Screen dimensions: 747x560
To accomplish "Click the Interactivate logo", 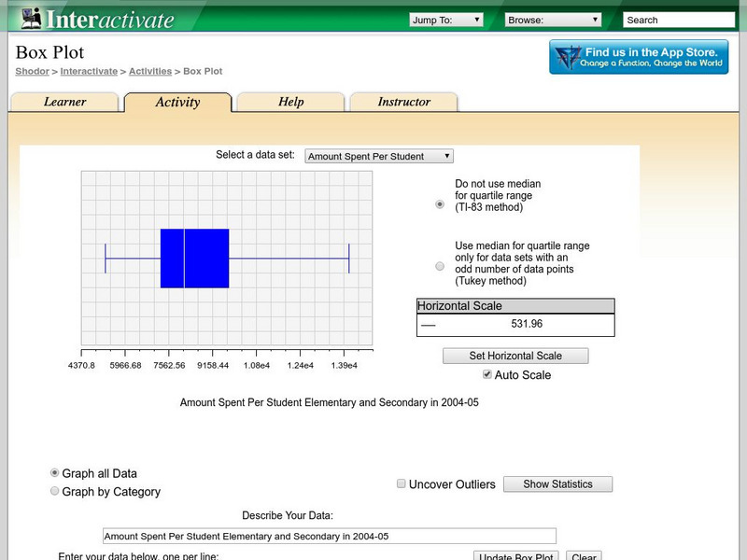I will pos(97,19).
